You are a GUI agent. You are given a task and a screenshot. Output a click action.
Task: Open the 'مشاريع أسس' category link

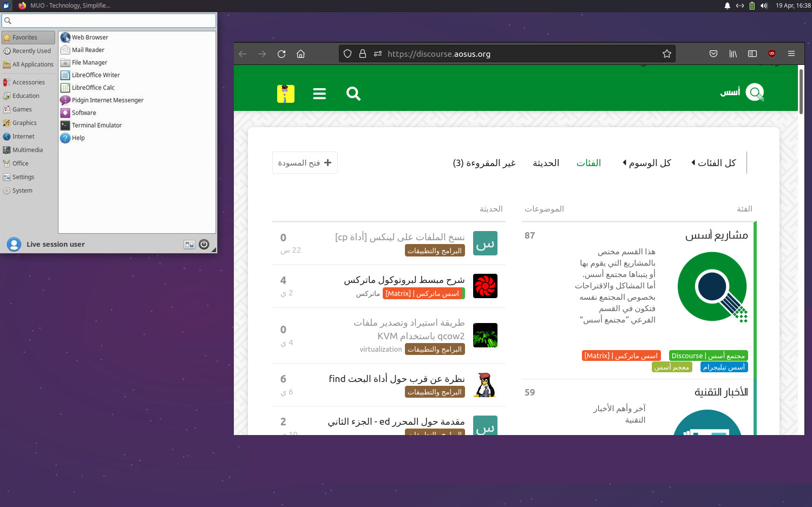(x=716, y=235)
